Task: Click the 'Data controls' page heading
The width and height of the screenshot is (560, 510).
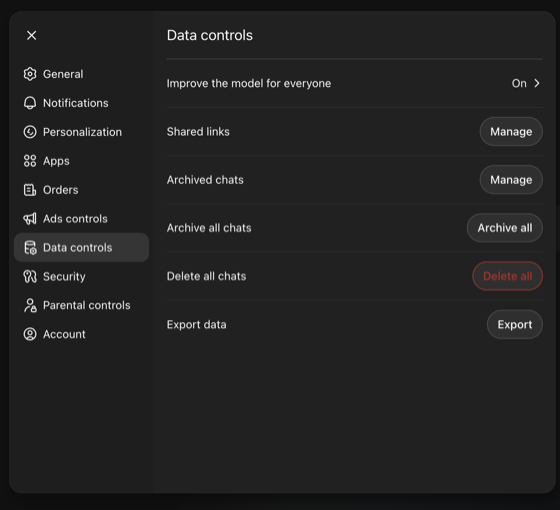Action: click(x=210, y=35)
